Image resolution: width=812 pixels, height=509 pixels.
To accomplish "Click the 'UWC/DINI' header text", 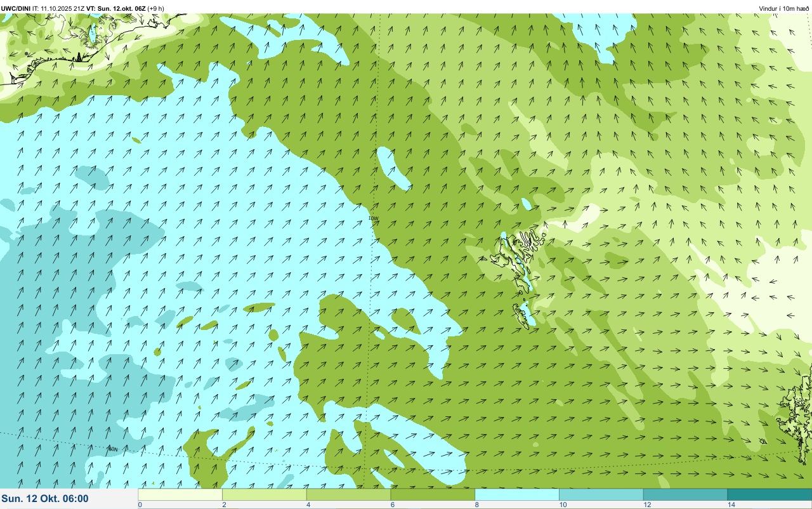I will (16, 8).
